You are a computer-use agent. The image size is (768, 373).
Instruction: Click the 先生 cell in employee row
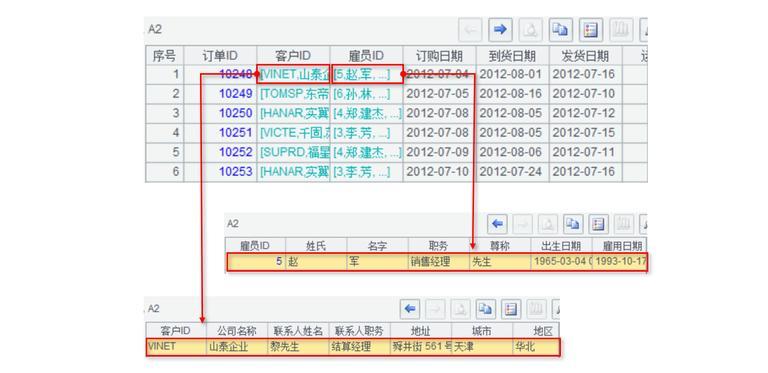coord(500,262)
